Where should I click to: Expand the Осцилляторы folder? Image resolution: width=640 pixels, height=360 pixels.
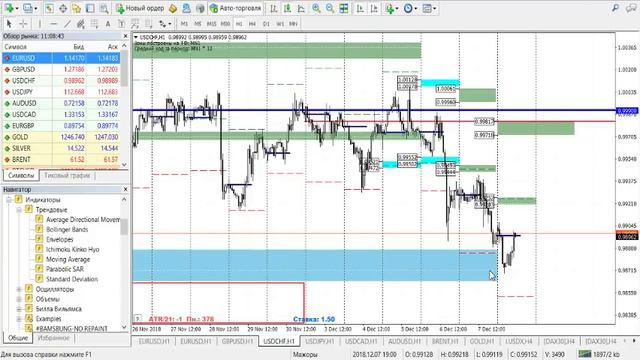tap(19, 289)
